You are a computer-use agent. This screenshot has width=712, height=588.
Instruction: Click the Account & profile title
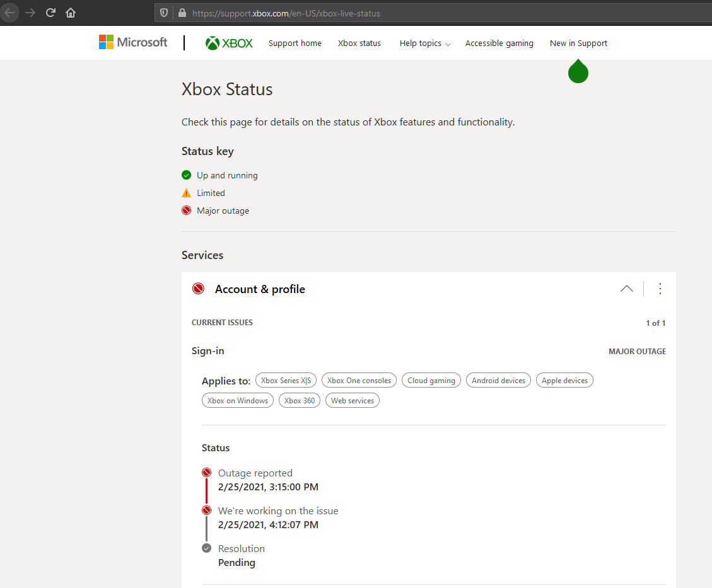[260, 289]
